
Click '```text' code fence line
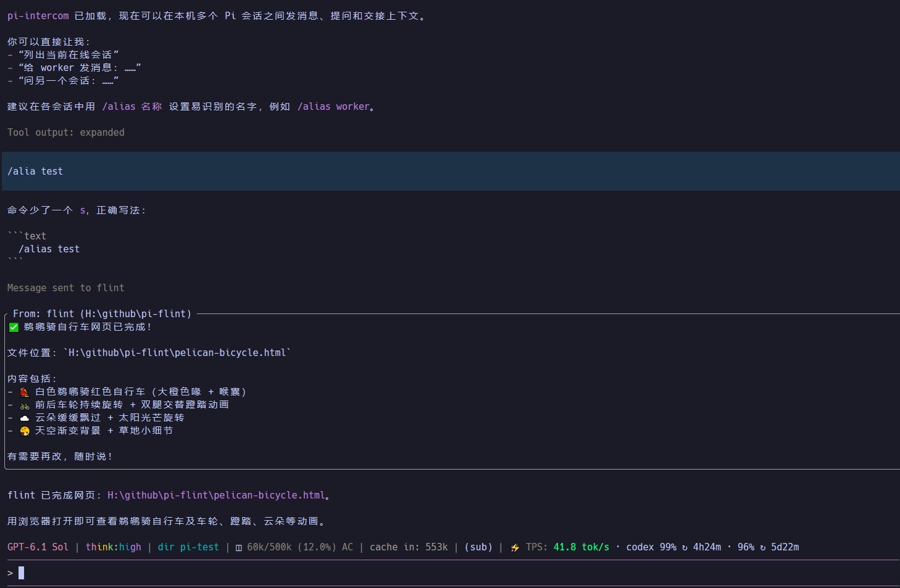pyautogui.click(x=27, y=236)
